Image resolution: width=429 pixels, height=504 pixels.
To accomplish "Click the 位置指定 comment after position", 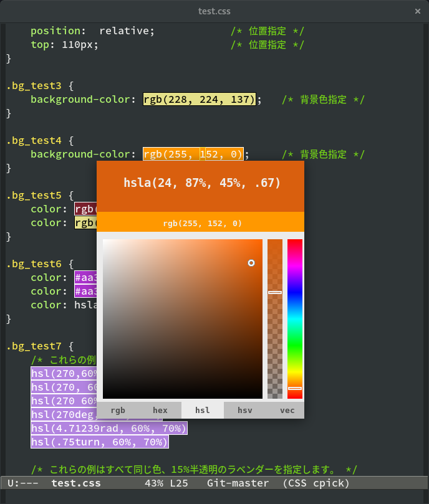I will coord(267,31).
